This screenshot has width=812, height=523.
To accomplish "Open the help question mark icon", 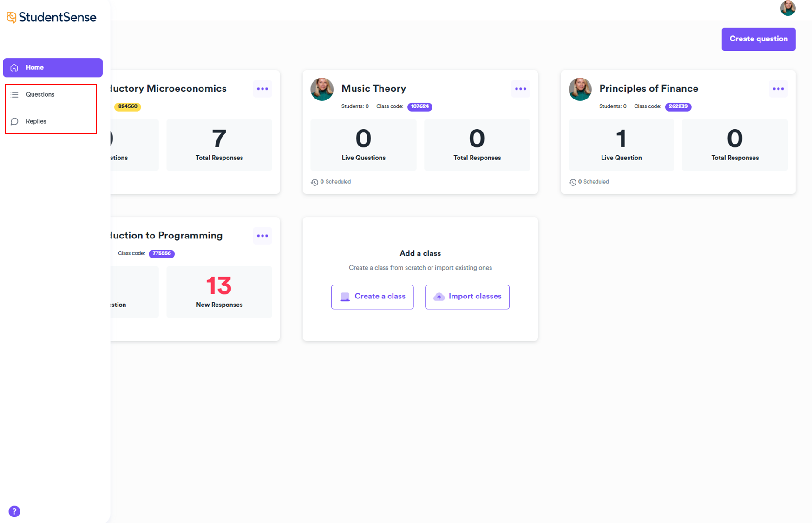I will tap(14, 511).
